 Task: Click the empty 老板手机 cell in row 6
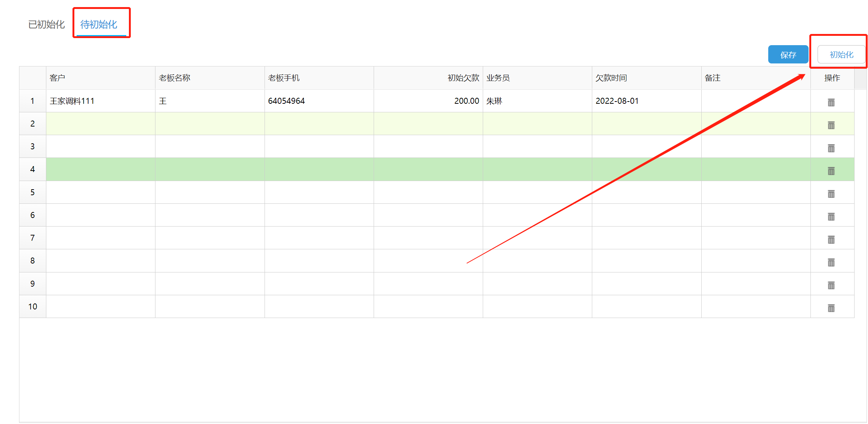(319, 215)
